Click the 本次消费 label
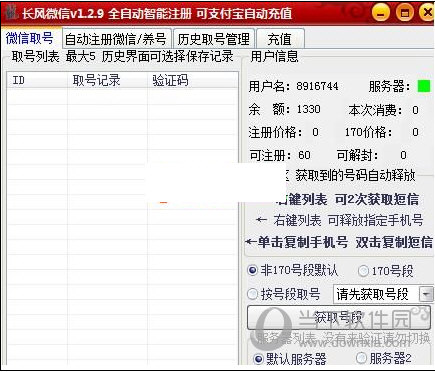Image resolution: width=435 pixels, height=372 pixels. [376, 110]
